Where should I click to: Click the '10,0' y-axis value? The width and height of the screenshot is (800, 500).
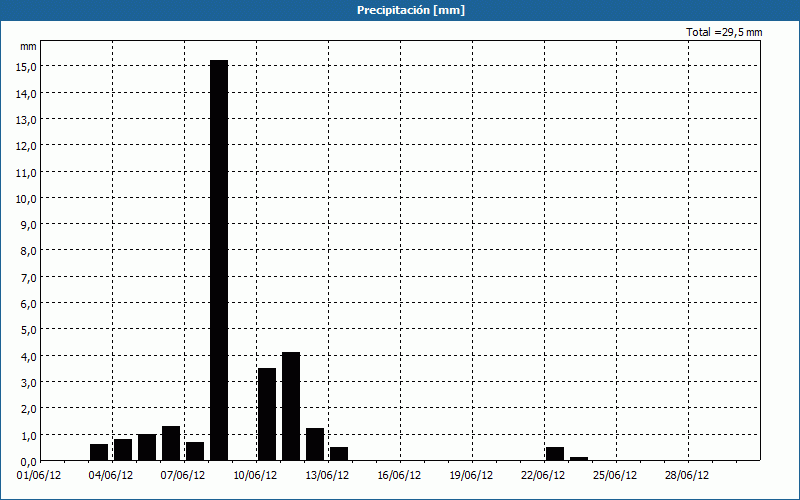tap(26, 199)
